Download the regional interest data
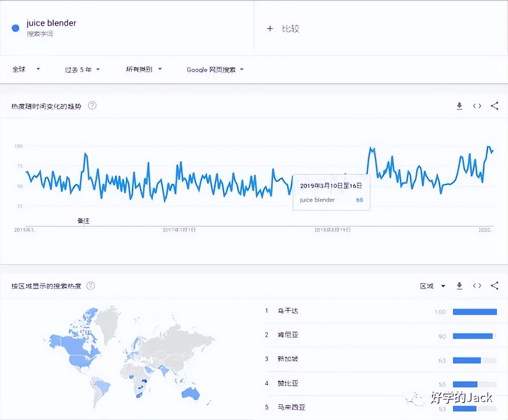Viewport: 508px width, 420px height. (459, 286)
